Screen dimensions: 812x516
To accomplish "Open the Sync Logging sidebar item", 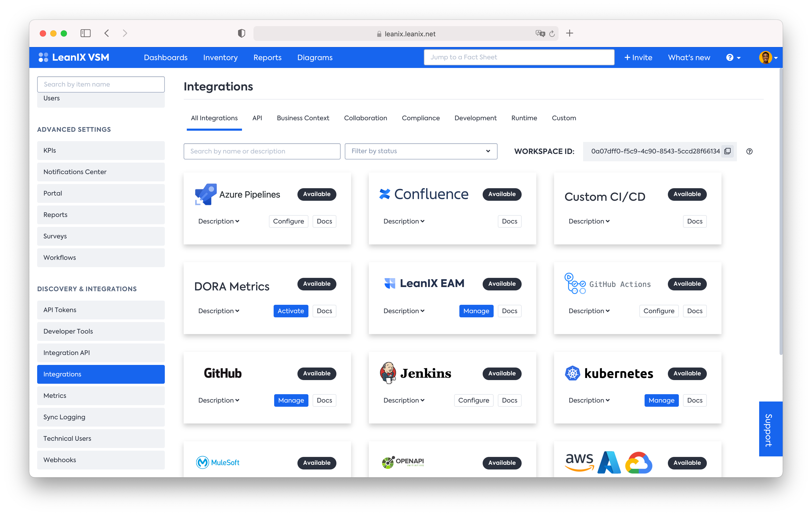I will [101, 417].
